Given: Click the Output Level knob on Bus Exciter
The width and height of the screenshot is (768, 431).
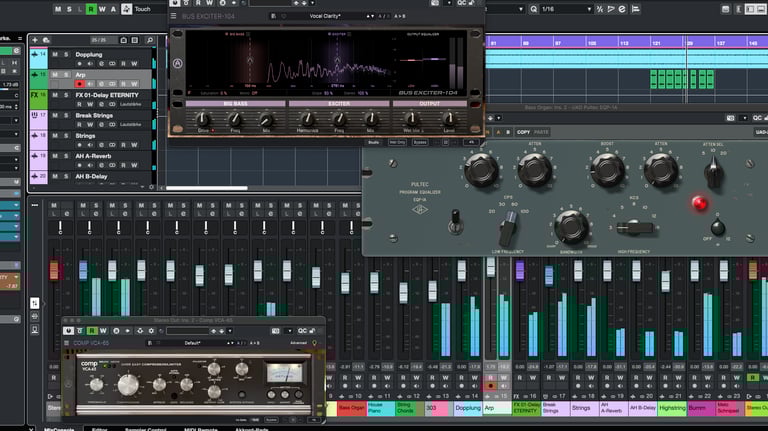Looking at the screenshot, I should [447, 119].
